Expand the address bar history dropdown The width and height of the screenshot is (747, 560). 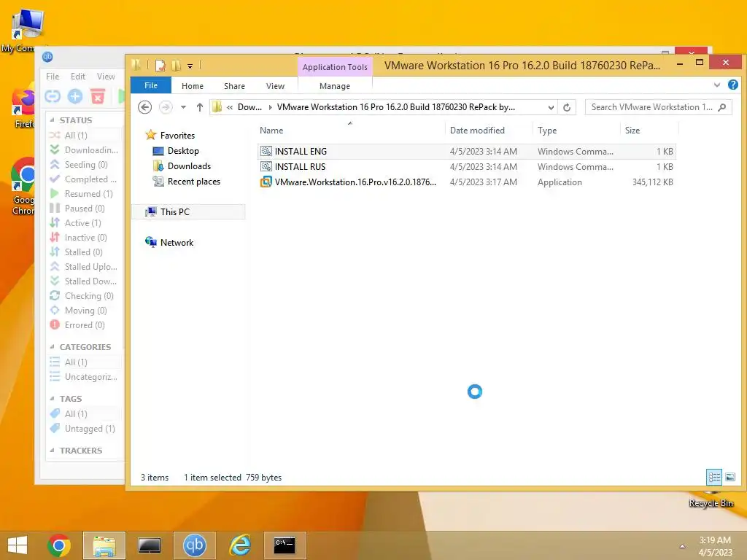tap(551, 107)
